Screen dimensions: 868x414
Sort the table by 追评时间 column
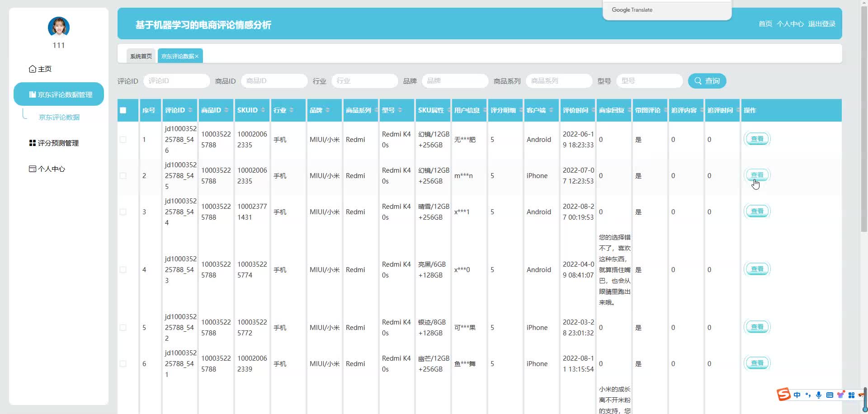[x=738, y=110]
